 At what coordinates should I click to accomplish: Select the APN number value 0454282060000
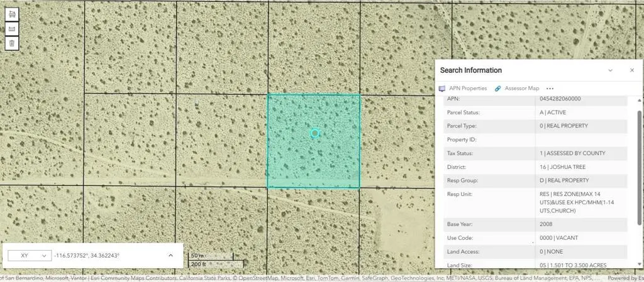(x=560, y=99)
